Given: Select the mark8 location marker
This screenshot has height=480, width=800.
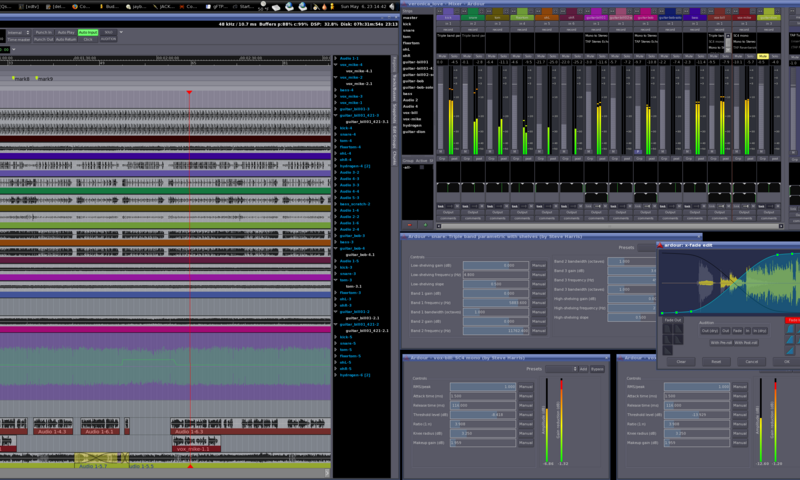Looking at the screenshot, I should click(x=21, y=79).
